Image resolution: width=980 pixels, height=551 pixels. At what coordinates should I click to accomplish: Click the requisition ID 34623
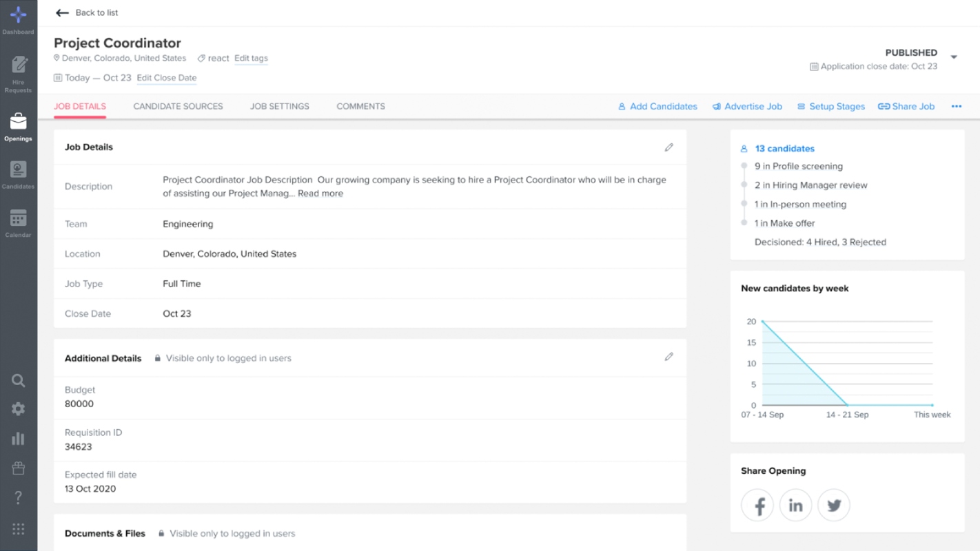click(79, 447)
